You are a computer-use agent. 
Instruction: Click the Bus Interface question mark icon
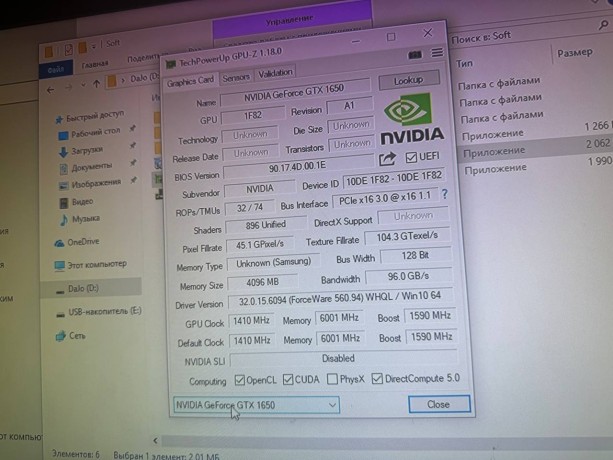click(x=445, y=194)
